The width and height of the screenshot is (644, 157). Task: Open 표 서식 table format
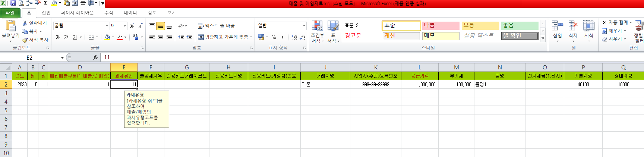click(333, 32)
